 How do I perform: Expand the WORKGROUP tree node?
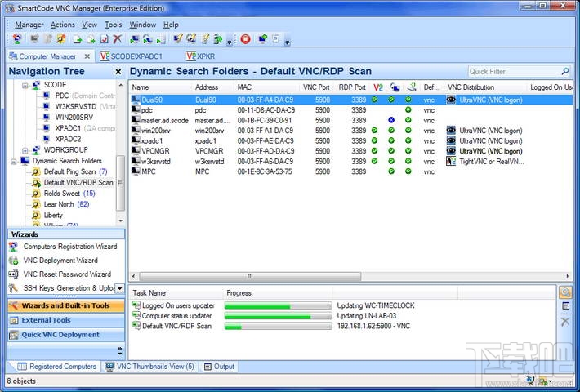(x=25, y=150)
